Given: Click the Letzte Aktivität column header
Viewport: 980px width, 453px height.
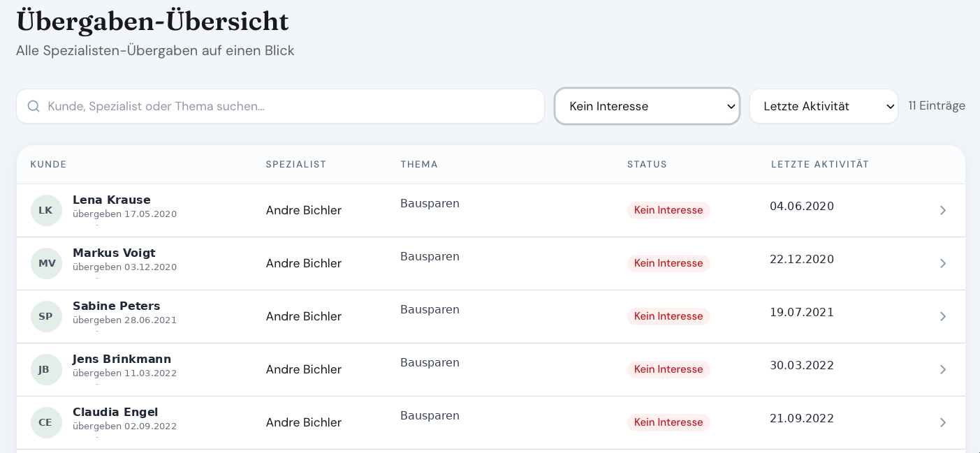Looking at the screenshot, I should click(820, 165).
